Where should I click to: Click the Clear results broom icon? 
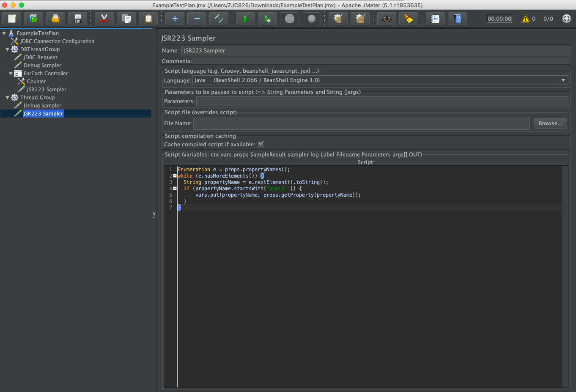338,19
